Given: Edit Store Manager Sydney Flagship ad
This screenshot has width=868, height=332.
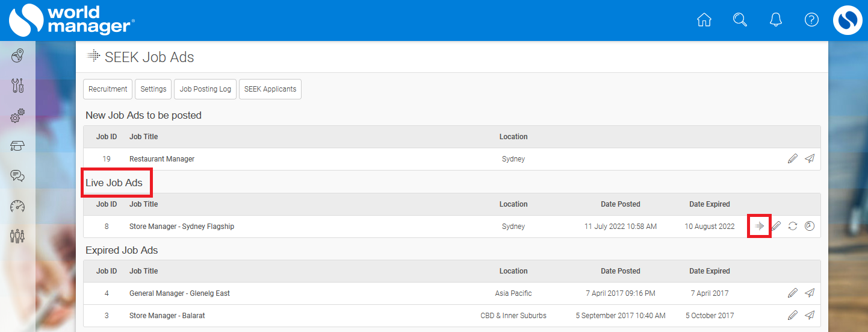Looking at the screenshot, I should pyautogui.click(x=776, y=226).
